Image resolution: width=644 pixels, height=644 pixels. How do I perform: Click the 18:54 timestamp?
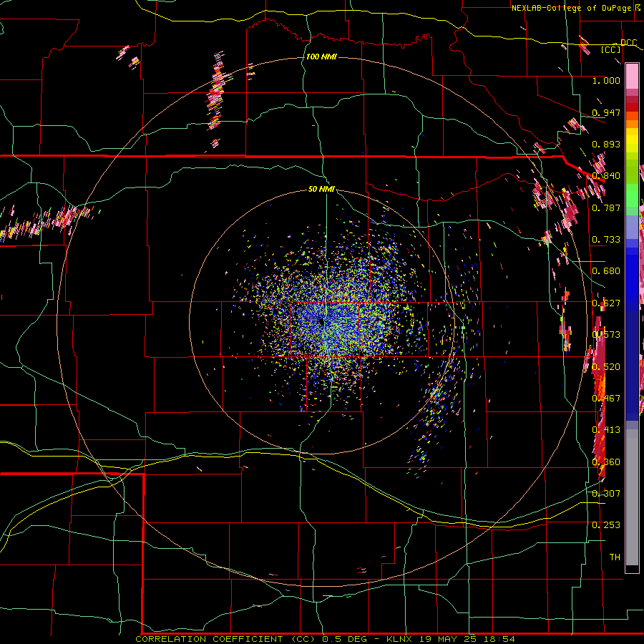coord(499,639)
